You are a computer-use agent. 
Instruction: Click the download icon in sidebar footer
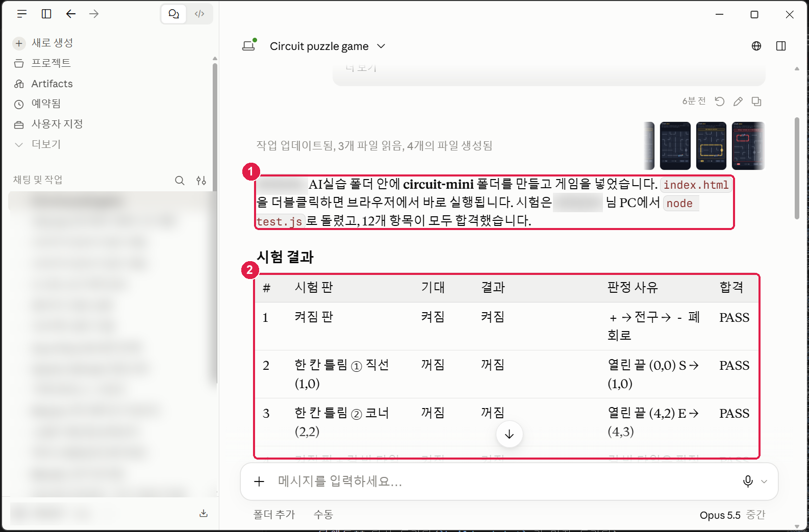pos(204,514)
